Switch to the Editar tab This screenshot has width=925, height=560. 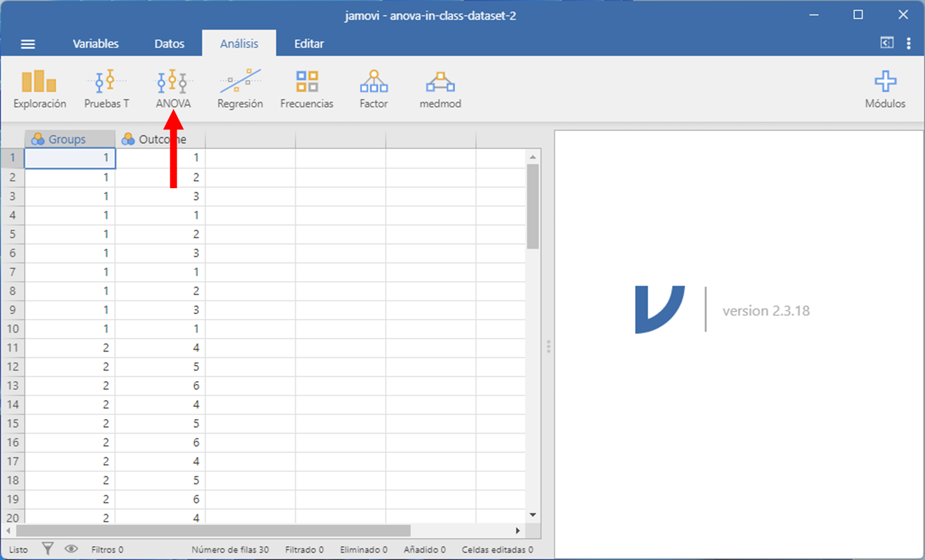[309, 44]
